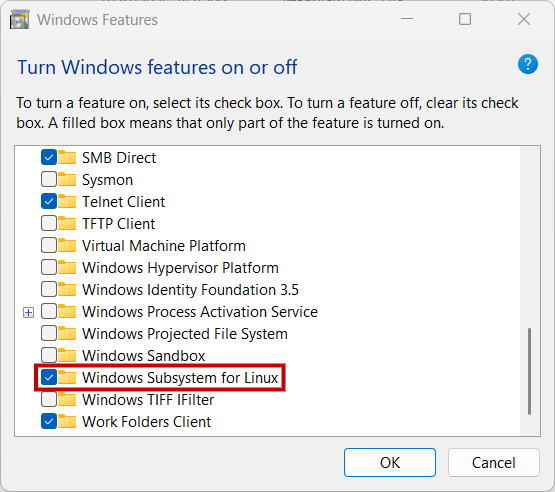Check the Windows TIFF IFilter box

[49, 399]
